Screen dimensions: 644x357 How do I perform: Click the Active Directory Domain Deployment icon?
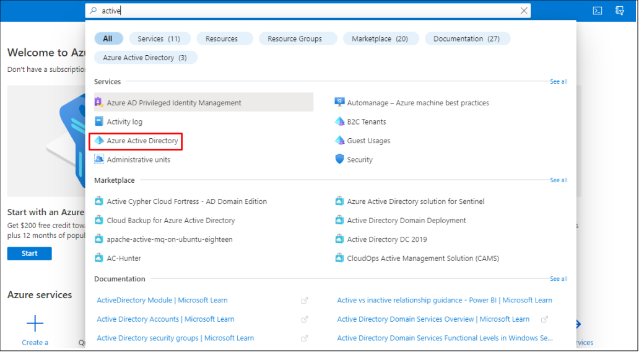pyautogui.click(x=339, y=220)
